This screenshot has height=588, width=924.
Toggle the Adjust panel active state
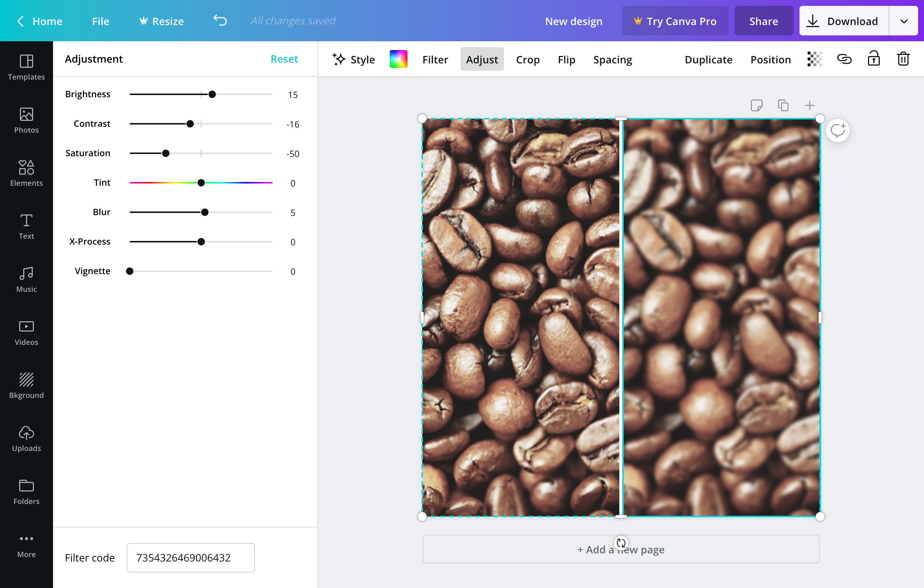482,59
